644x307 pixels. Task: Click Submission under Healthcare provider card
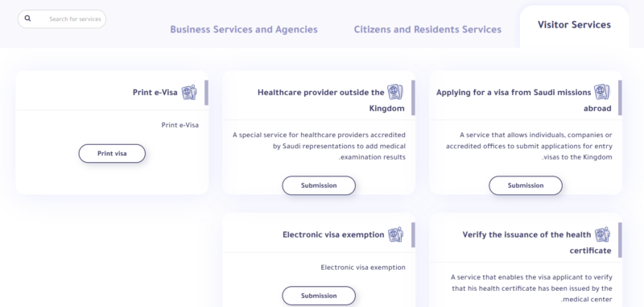coord(319,185)
